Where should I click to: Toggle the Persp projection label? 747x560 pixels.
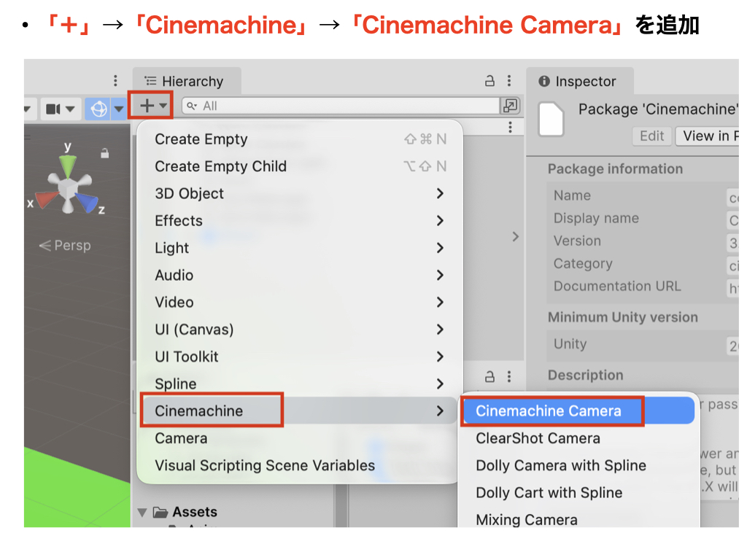(65, 245)
